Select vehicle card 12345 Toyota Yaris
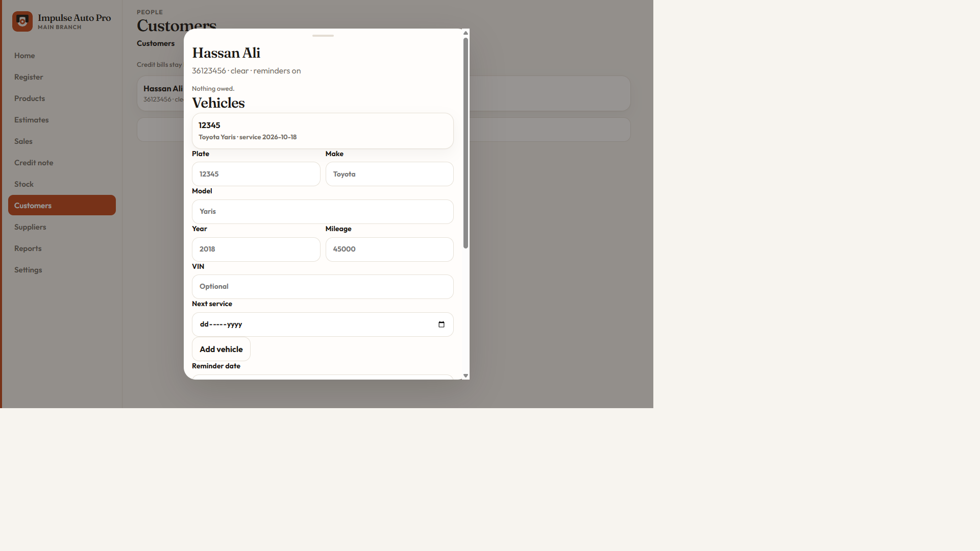The width and height of the screenshot is (980, 551). 323,131
